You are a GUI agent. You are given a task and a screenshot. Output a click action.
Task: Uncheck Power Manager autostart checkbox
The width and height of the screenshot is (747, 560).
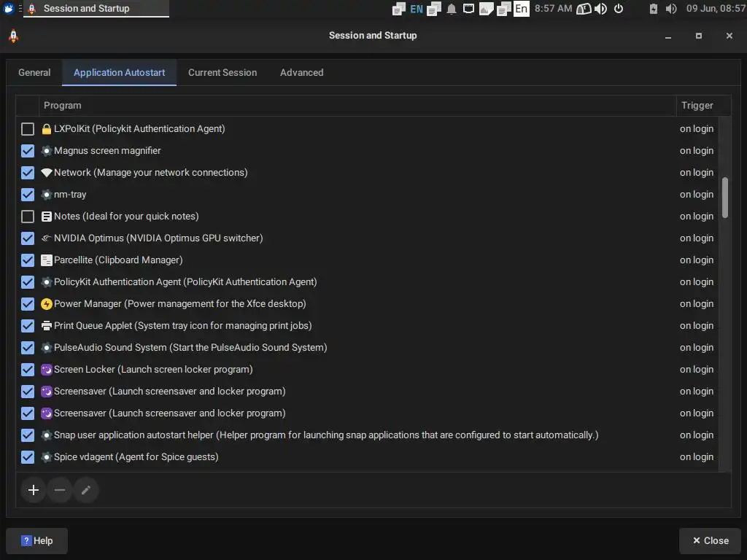coord(28,304)
